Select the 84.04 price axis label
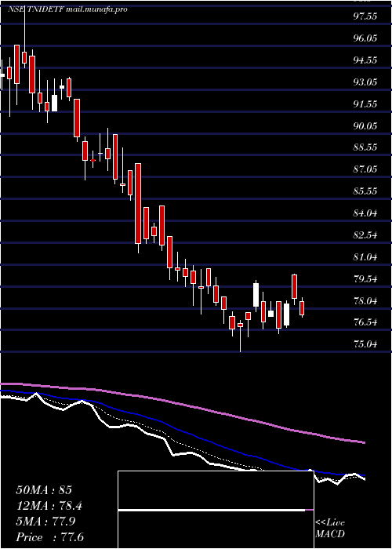 (365, 213)
